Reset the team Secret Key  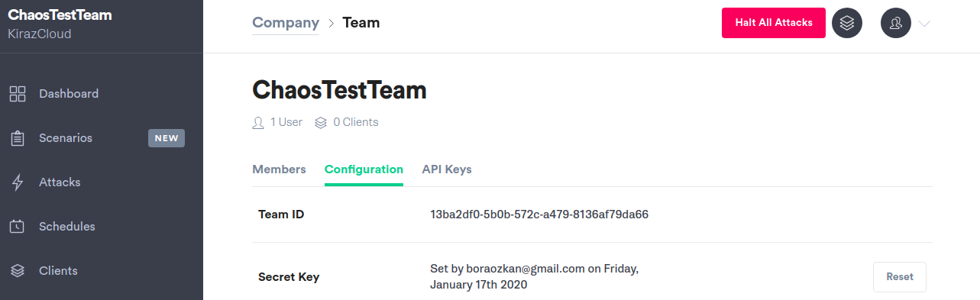tap(900, 277)
